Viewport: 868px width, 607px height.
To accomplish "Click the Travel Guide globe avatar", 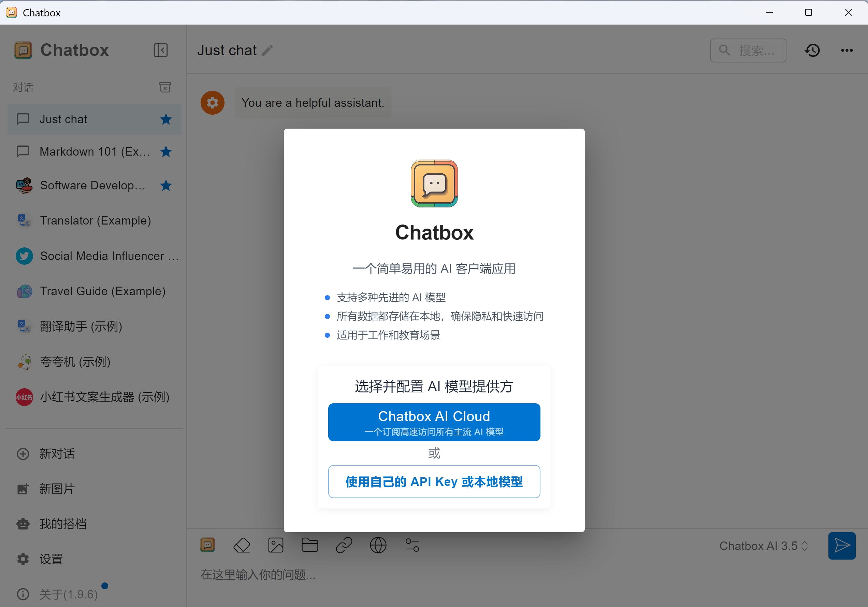I will (x=24, y=291).
